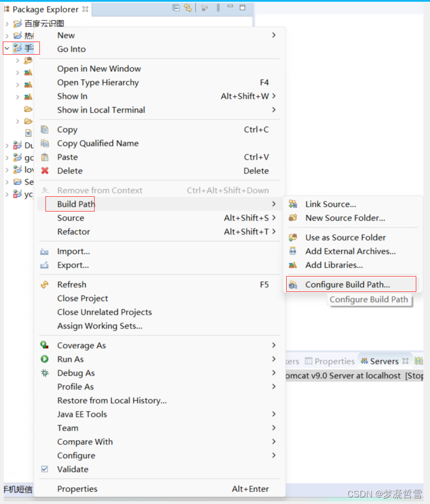The height and width of the screenshot is (504, 430).
Task: Collapse the expanded 手 project node
Action: [7, 48]
